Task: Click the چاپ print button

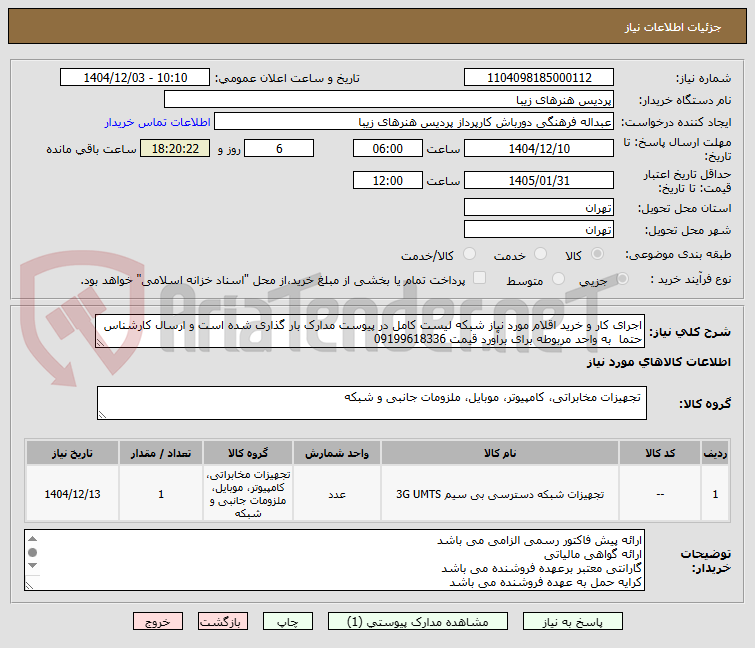Action: pos(287,622)
